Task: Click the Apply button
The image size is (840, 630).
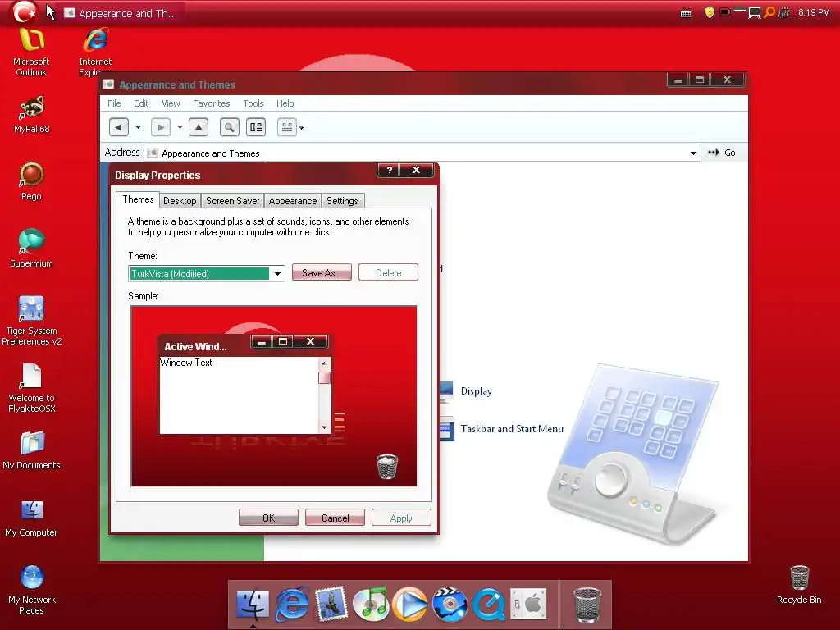Action: pyautogui.click(x=401, y=518)
